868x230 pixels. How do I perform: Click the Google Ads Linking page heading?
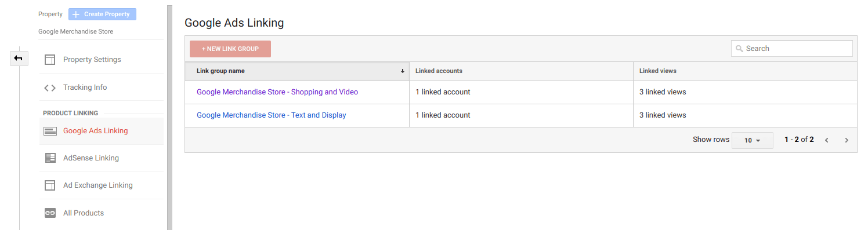coord(234,23)
